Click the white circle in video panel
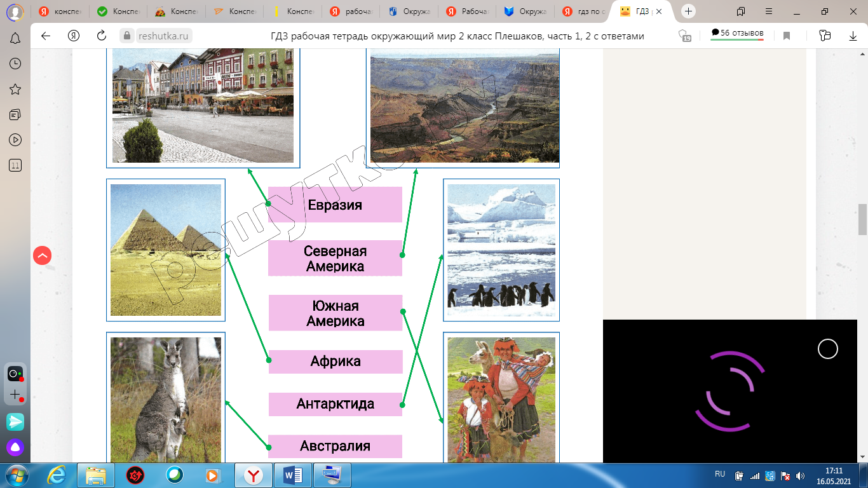The width and height of the screenshot is (868, 488). tap(828, 349)
